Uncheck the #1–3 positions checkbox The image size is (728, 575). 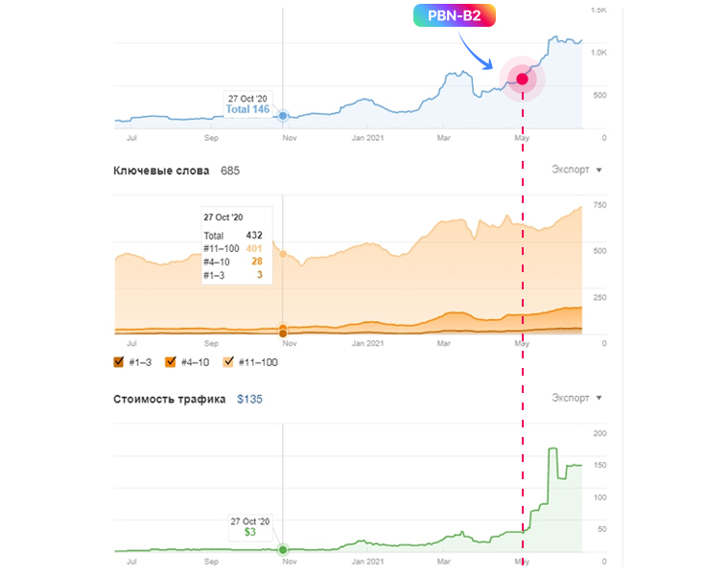119,362
